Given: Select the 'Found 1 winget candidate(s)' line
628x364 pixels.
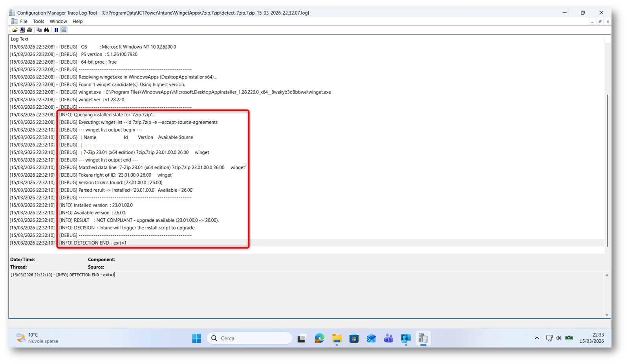Looking at the screenshot, I should click(306, 84).
